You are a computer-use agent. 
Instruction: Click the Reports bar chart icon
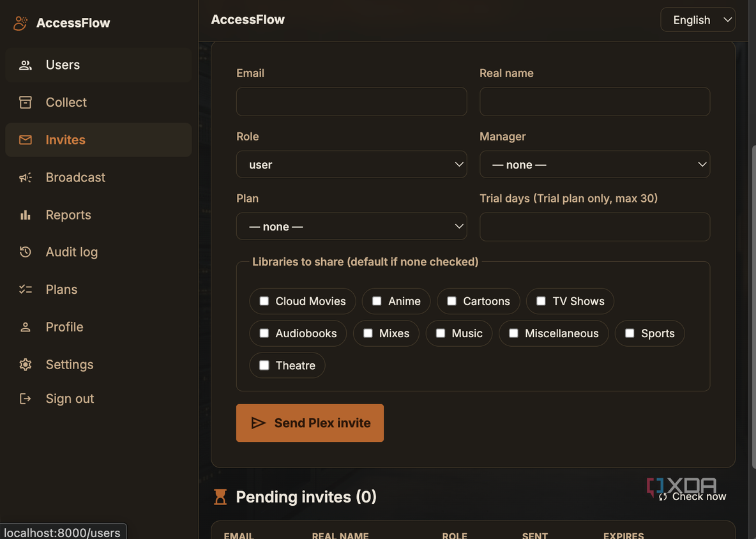(x=25, y=215)
